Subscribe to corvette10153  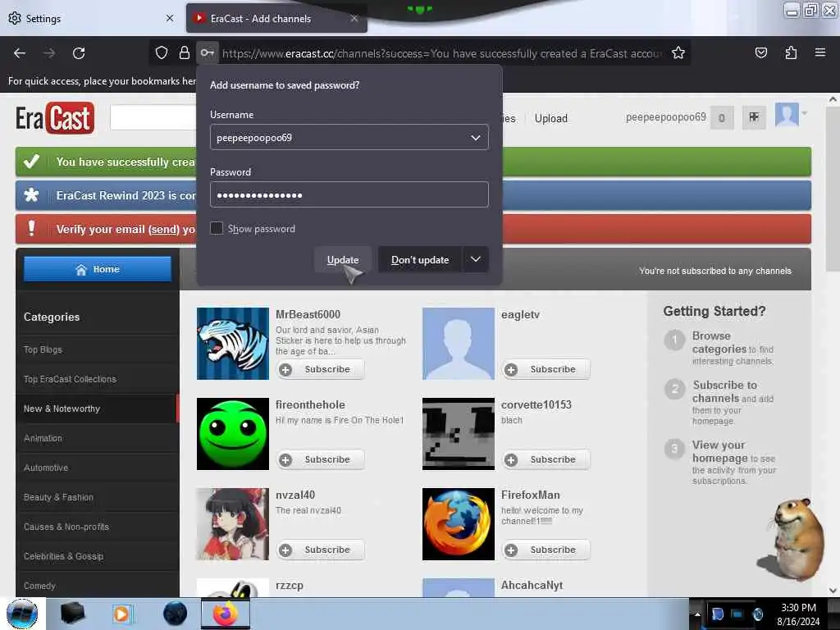point(546,459)
